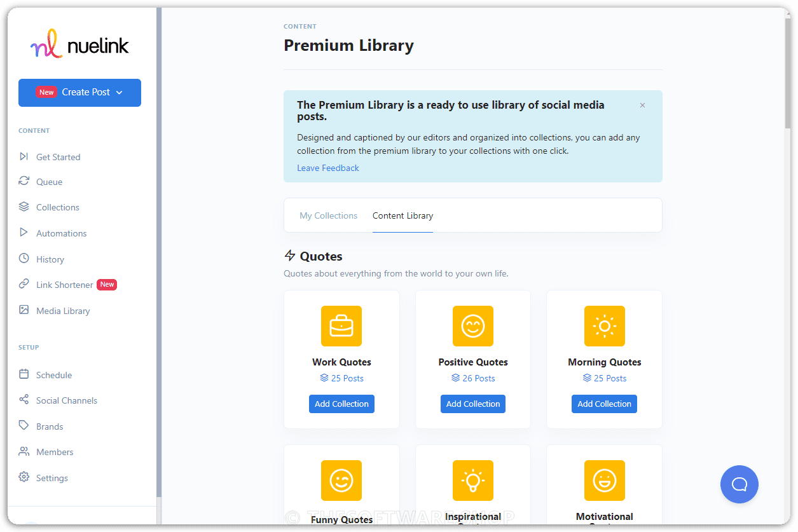Click the Settings gear icon
Viewport: 798px width, 532px height.
coord(24,477)
